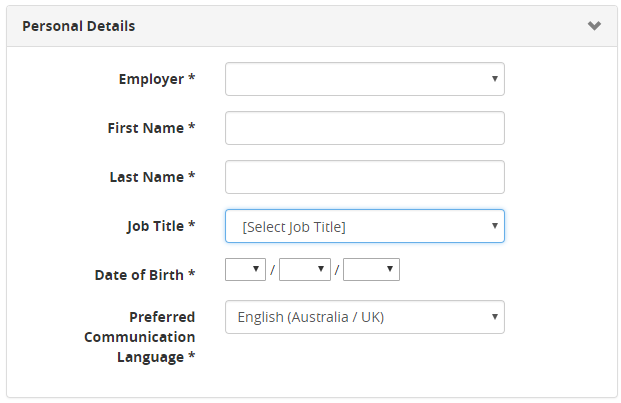Click the Job Title dropdown arrow

(x=495, y=226)
